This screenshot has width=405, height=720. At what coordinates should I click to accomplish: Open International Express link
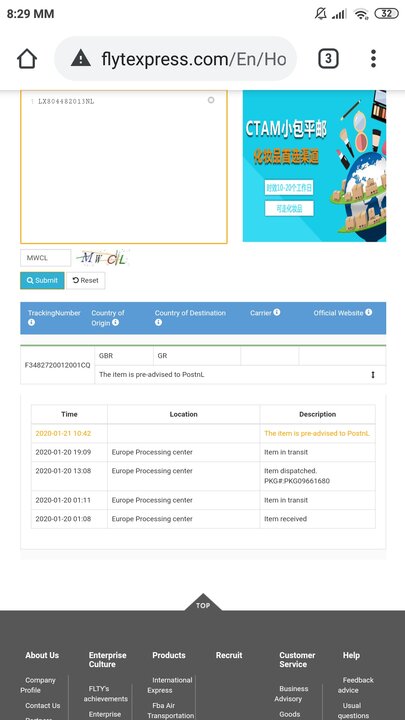point(170,685)
